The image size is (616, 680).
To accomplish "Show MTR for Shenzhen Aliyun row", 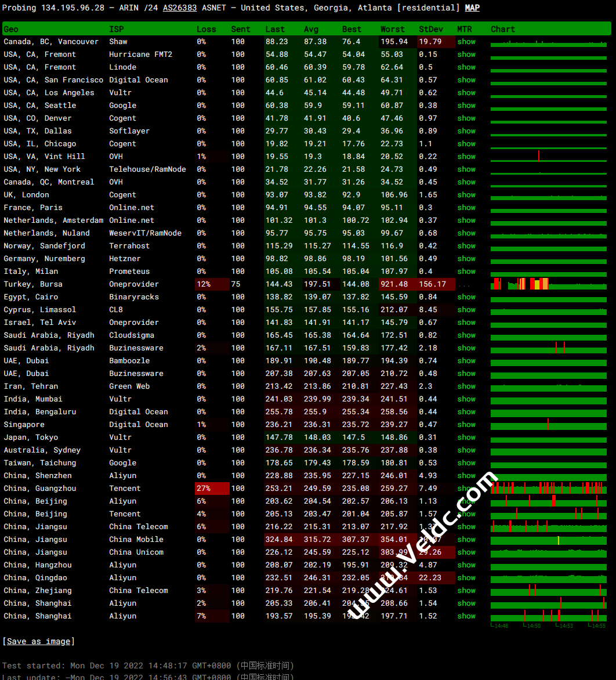I will coord(466,476).
